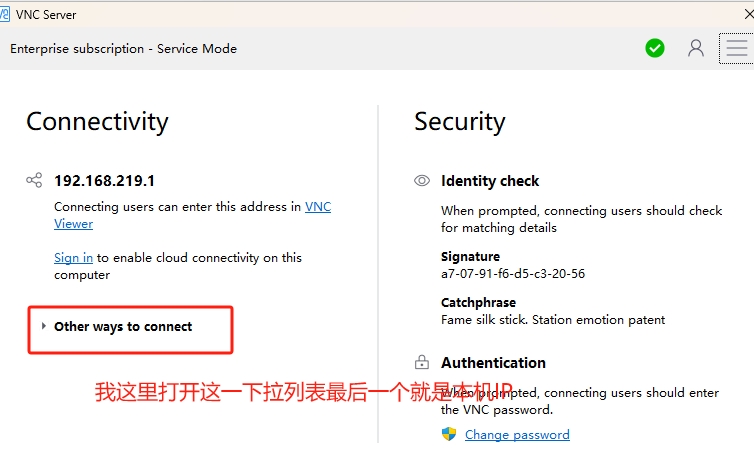754x461 pixels.
Task: Click the eye icon next to Identity check
Action: tap(422, 181)
